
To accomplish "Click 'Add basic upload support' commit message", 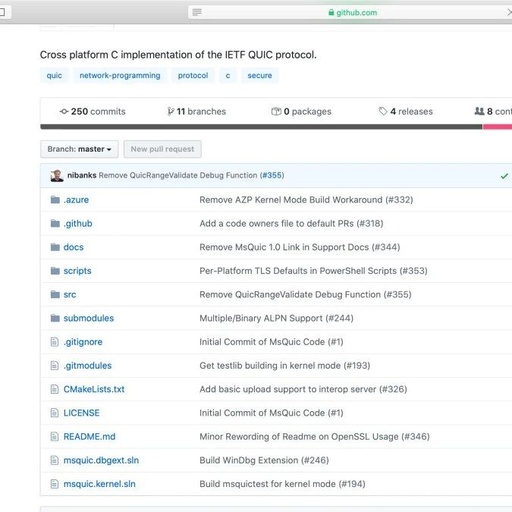I will 303,389.
